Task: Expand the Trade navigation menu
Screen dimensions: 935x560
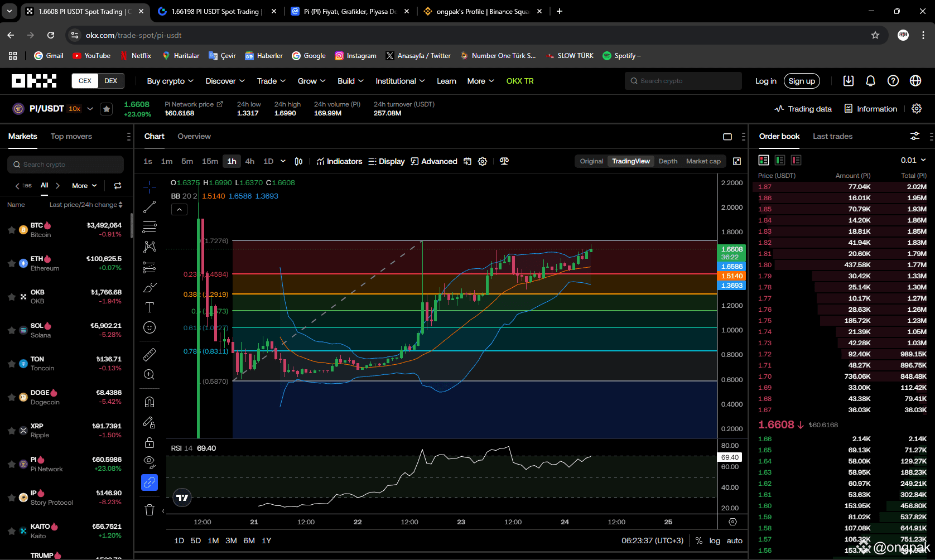Action: coord(271,81)
